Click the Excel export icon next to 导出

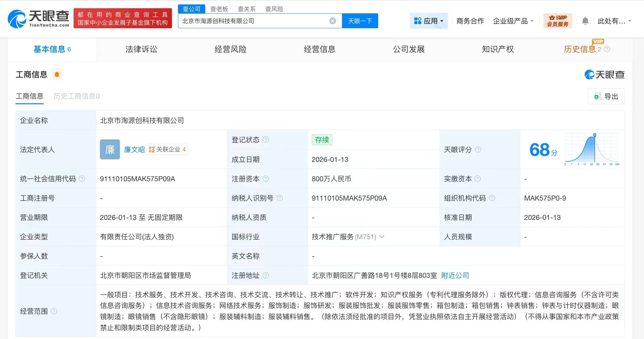click(598, 96)
